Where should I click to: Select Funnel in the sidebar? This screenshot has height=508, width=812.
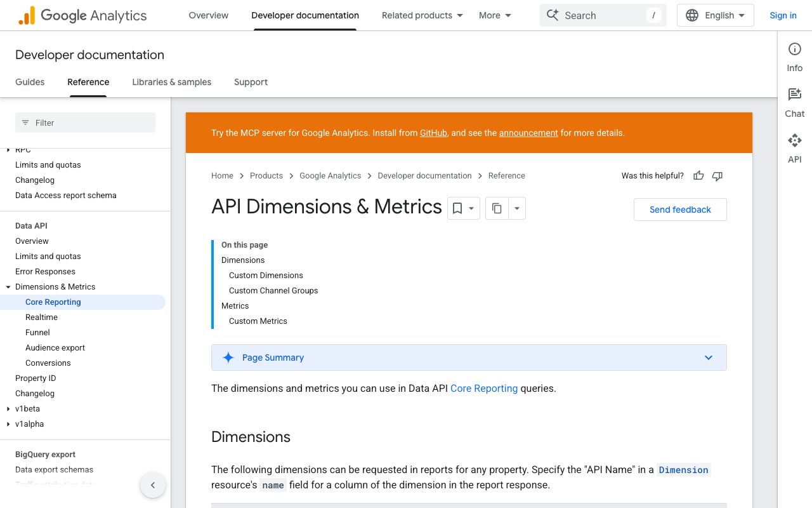tap(37, 333)
